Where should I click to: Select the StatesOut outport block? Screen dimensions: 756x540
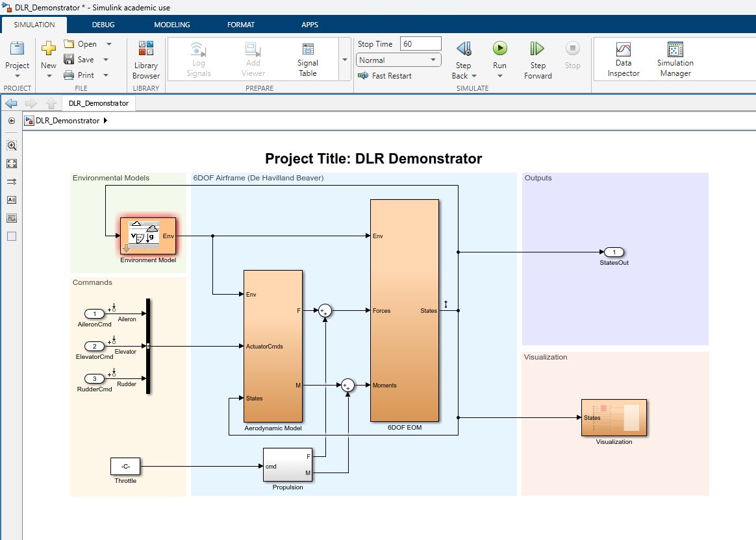coord(614,252)
